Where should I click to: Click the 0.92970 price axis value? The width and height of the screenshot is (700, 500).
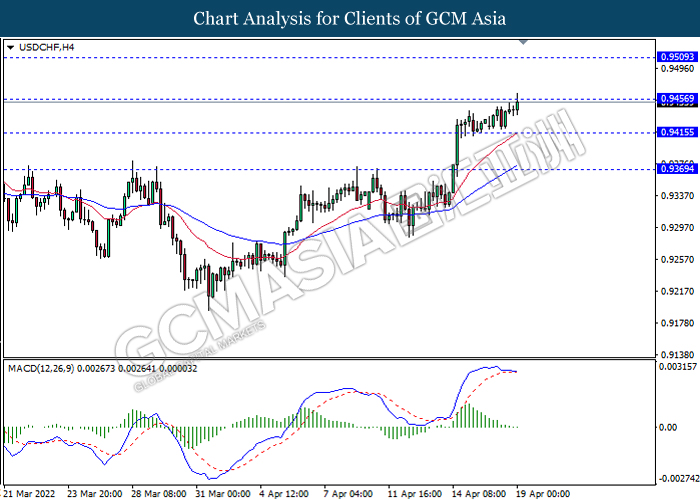pyautogui.click(x=678, y=228)
